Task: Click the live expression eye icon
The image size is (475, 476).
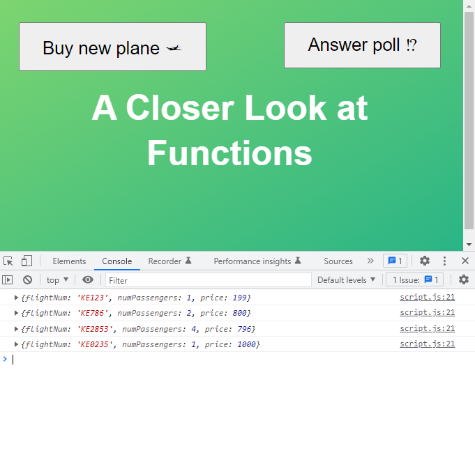Action: [88, 279]
